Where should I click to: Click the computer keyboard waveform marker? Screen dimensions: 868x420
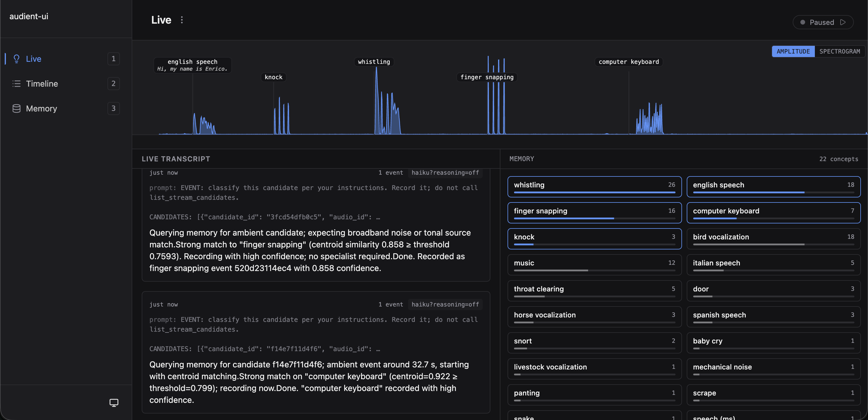[629, 62]
